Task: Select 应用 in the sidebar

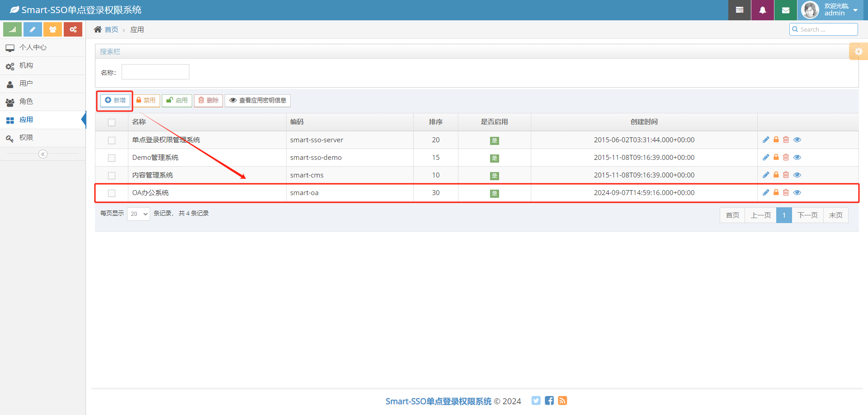Action: click(x=43, y=120)
